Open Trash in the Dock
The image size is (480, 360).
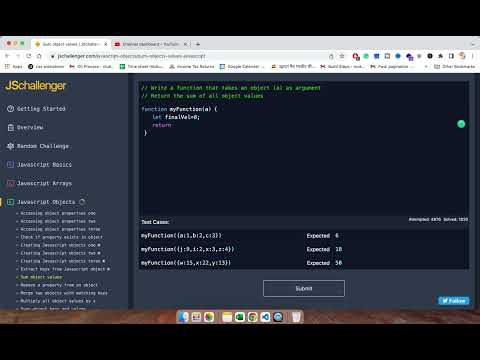296,317
